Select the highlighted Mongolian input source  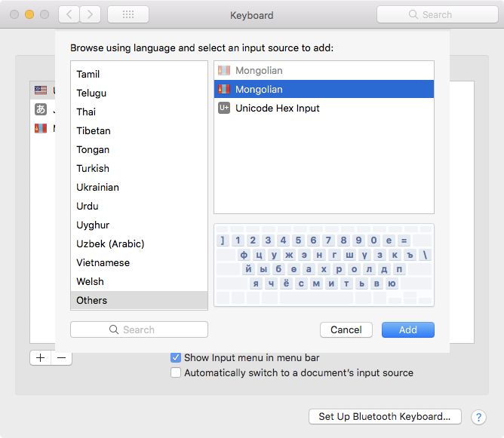click(x=259, y=89)
